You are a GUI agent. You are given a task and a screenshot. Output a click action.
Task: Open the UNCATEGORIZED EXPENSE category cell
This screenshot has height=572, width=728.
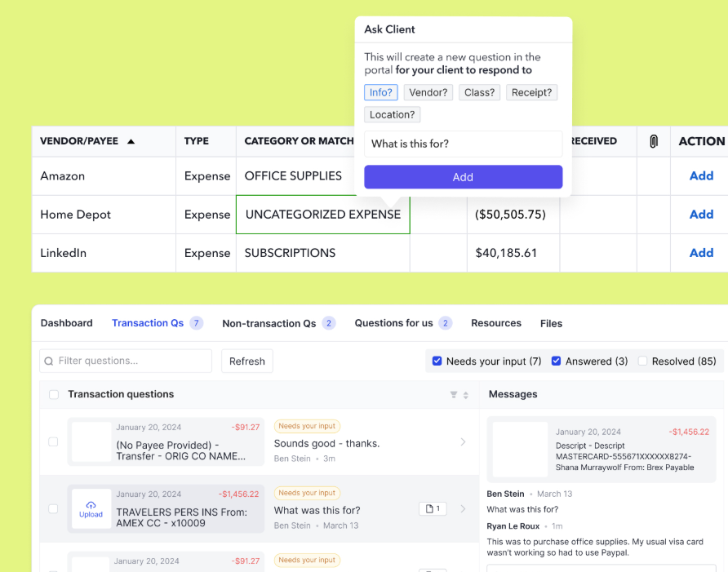click(322, 215)
